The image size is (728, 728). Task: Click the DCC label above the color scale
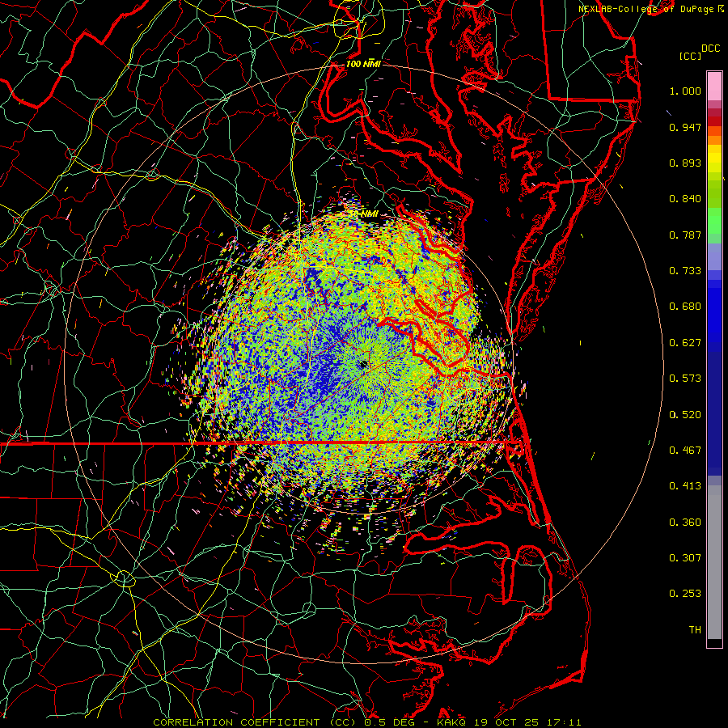pyautogui.click(x=710, y=49)
